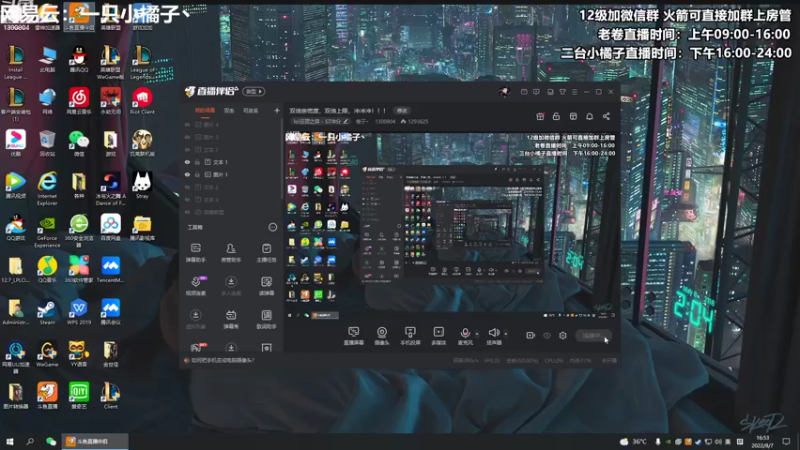Toggle visibility of 图片 3 layer
Viewport: 800px width, 450px height.
tap(187, 137)
